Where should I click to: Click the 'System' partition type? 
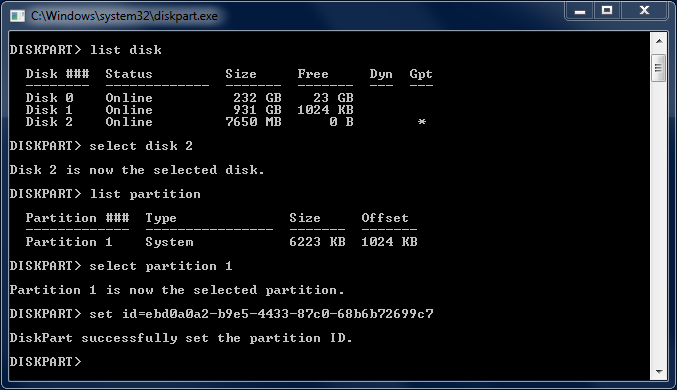coord(169,242)
